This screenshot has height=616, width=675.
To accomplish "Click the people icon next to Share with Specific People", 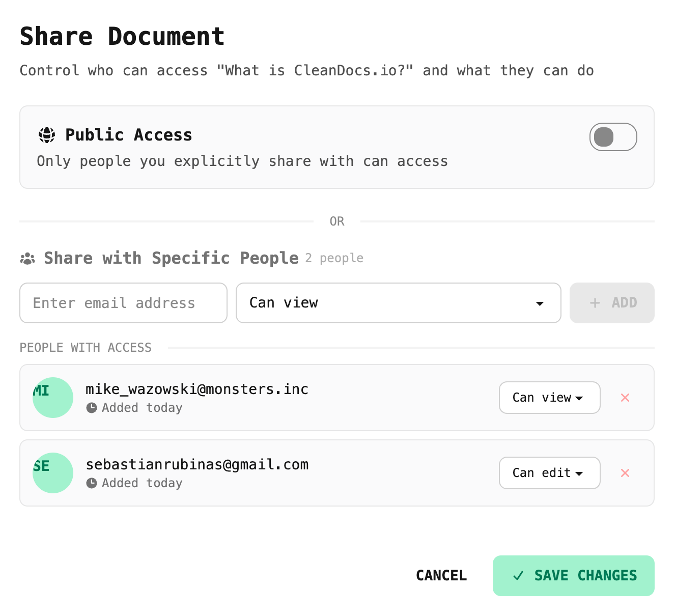I will (27, 258).
